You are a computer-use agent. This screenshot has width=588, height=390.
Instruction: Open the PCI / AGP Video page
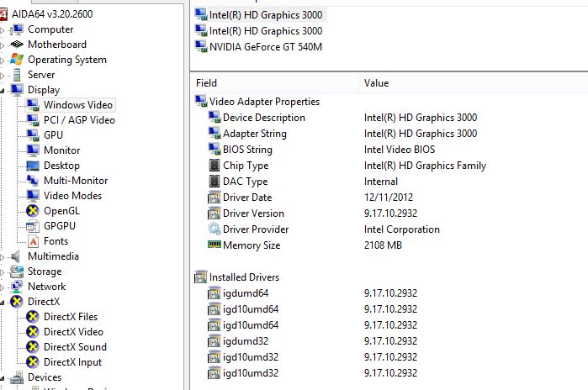[79, 120]
